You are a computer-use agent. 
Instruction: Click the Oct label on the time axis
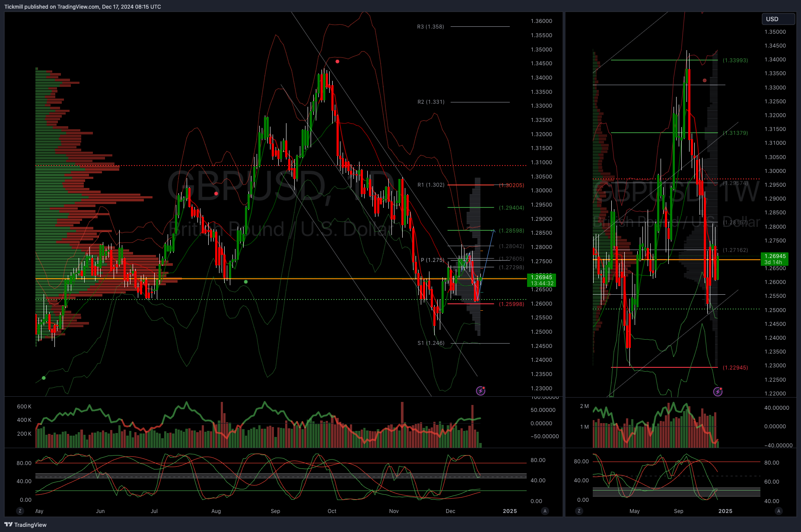332,511
